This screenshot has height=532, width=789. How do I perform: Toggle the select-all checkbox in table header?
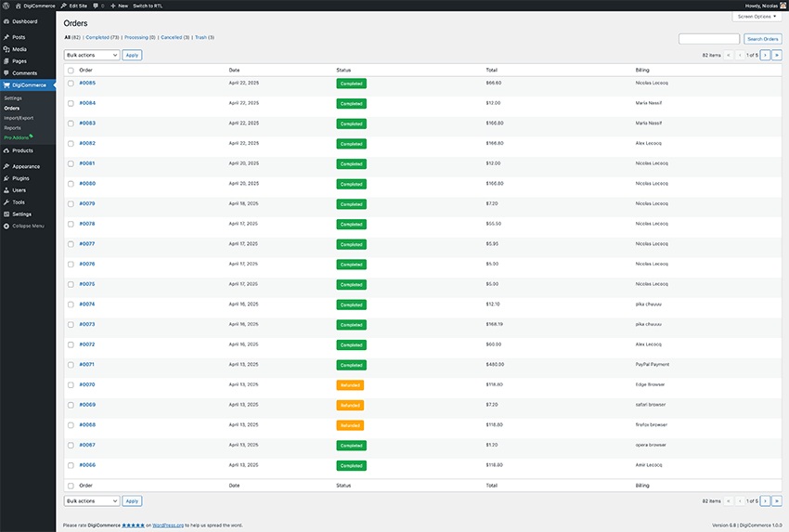tap(71, 71)
